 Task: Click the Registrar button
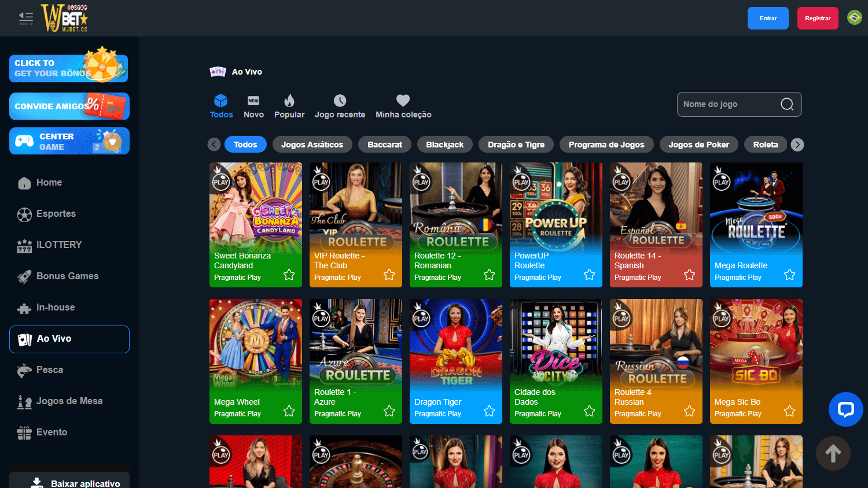818,18
